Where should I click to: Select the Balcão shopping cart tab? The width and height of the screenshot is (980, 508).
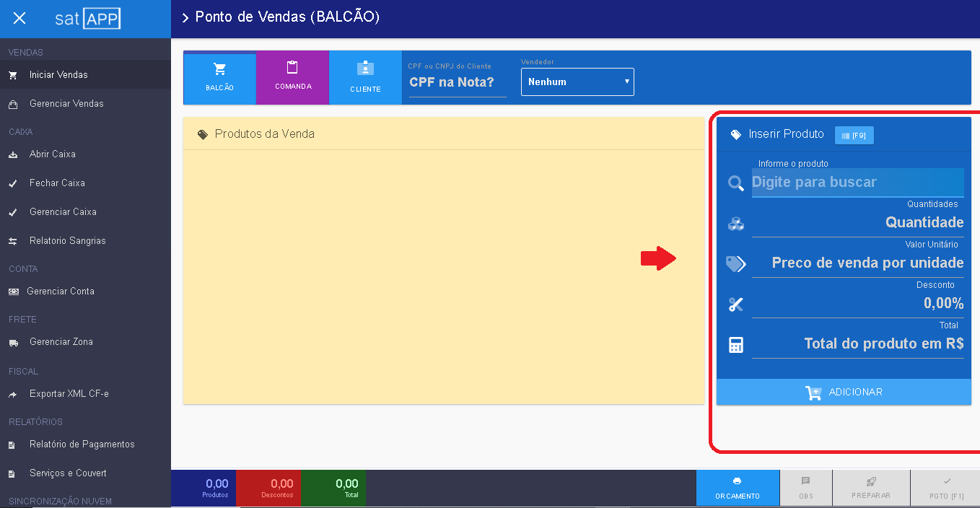(x=220, y=78)
